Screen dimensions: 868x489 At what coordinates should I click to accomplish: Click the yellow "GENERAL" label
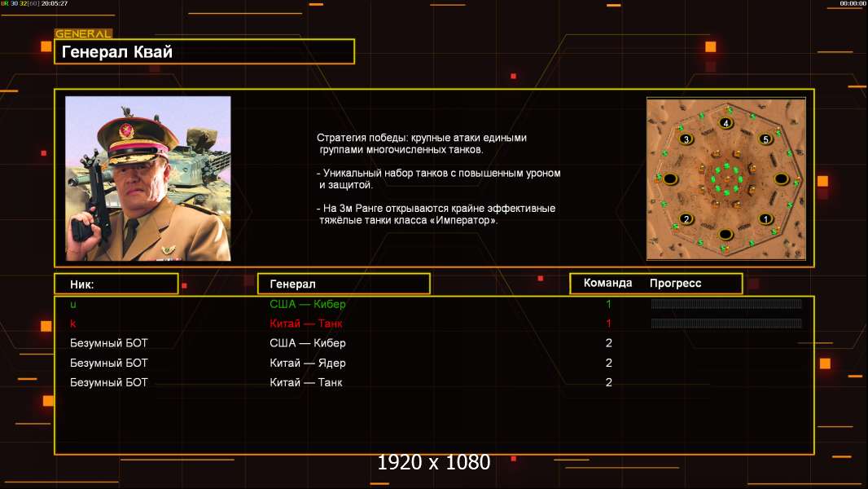click(x=83, y=33)
